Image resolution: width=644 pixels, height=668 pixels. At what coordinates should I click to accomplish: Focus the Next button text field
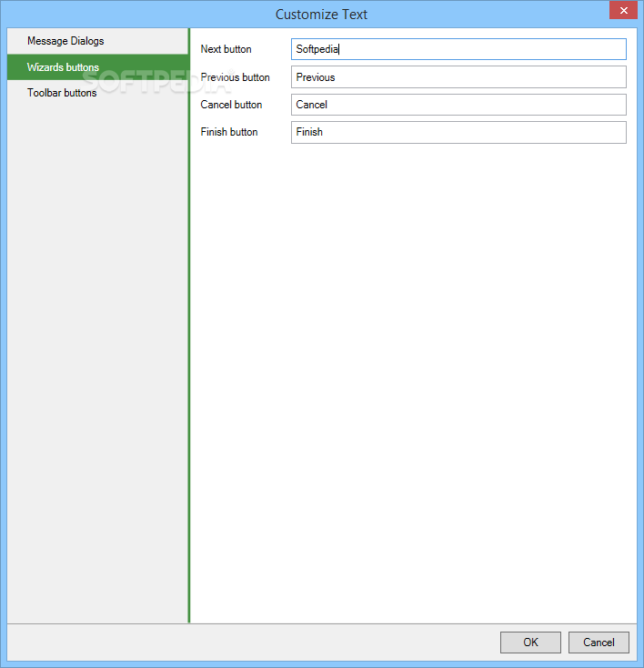458,49
